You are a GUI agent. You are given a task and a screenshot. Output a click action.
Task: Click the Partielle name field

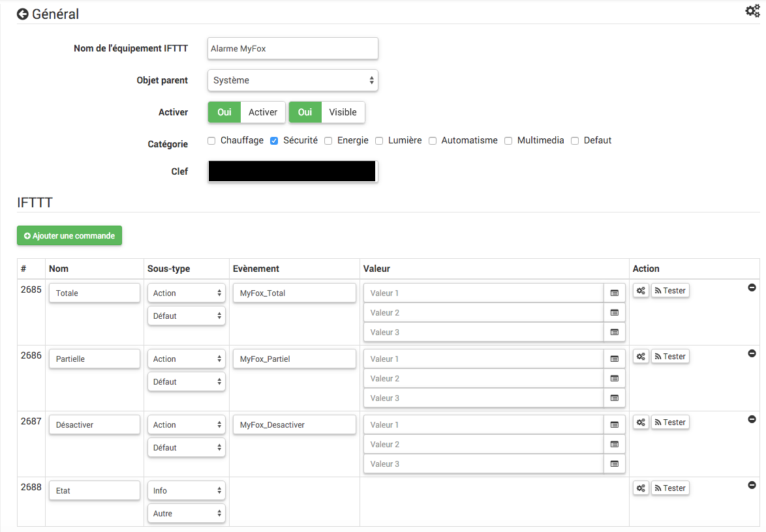pyautogui.click(x=95, y=359)
